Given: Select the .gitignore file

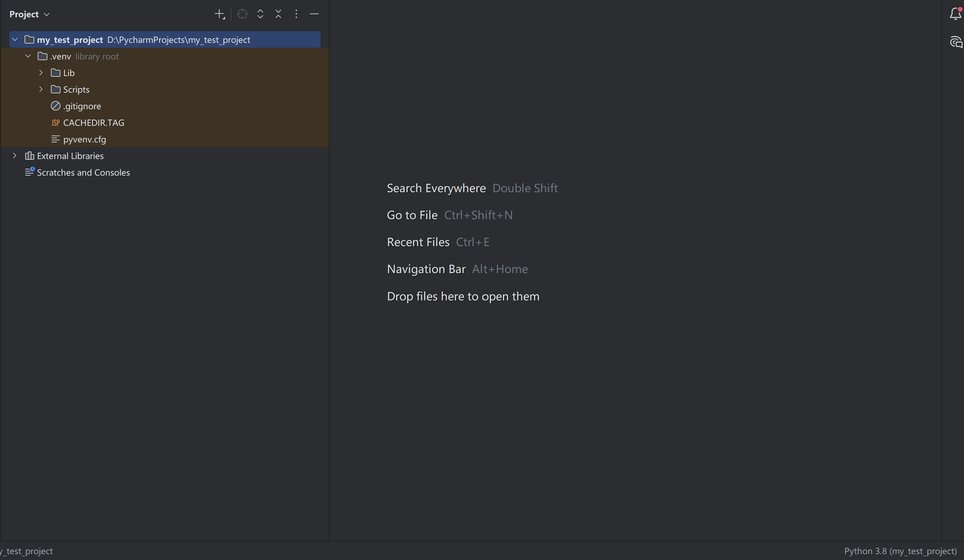Looking at the screenshot, I should 82,106.
